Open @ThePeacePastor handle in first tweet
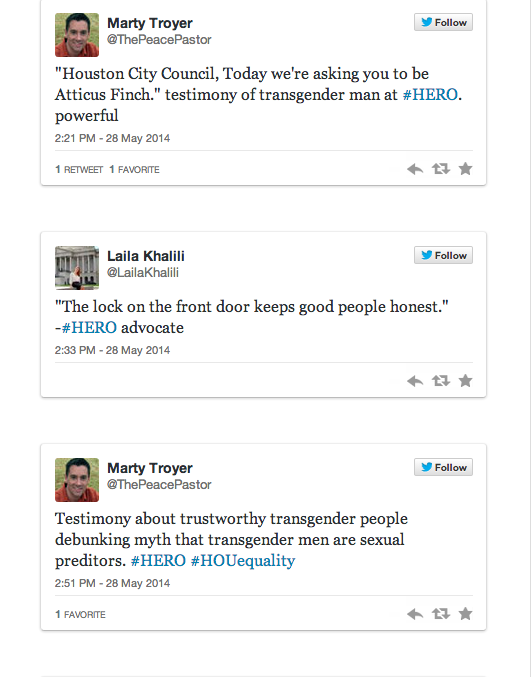Image resolution: width=531 pixels, height=677 pixels. 159,40
